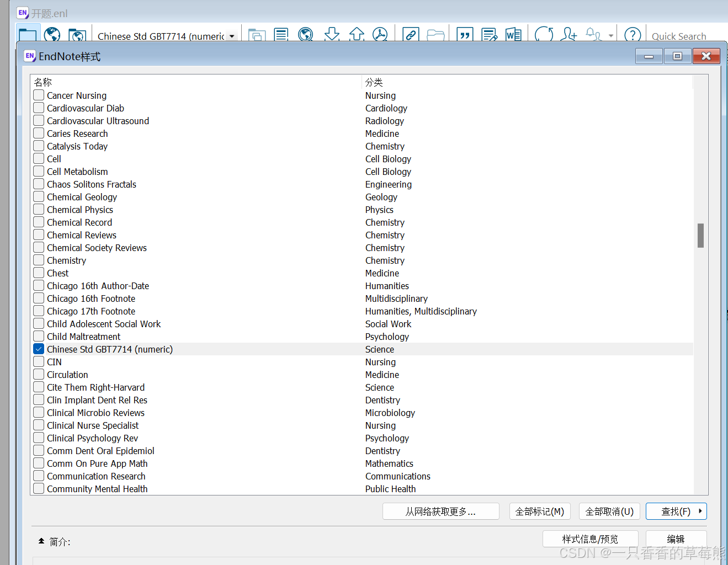Maximize the EndNote样式 dialog
Viewport: 728px width, 565px height.
[x=677, y=56]
